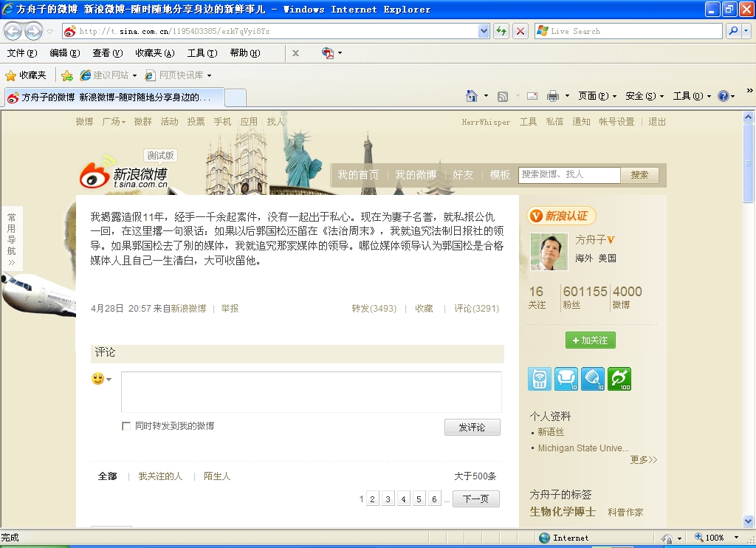The width and height of the screenshot is (756, 548).
Task: Open the Favorites star button
Action: [x=26, y=75]
